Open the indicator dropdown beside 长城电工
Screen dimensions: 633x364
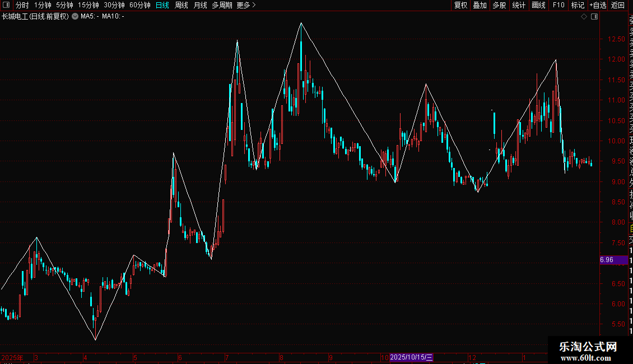[75, 16]
